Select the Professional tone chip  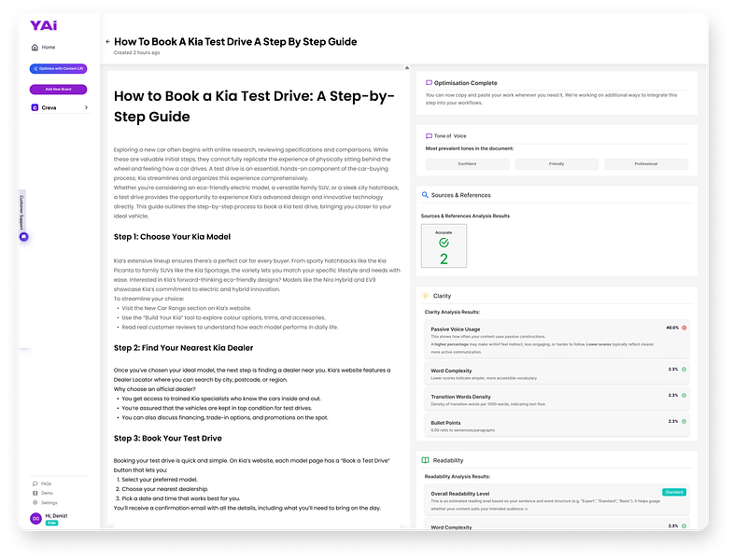tap(646, 164)
